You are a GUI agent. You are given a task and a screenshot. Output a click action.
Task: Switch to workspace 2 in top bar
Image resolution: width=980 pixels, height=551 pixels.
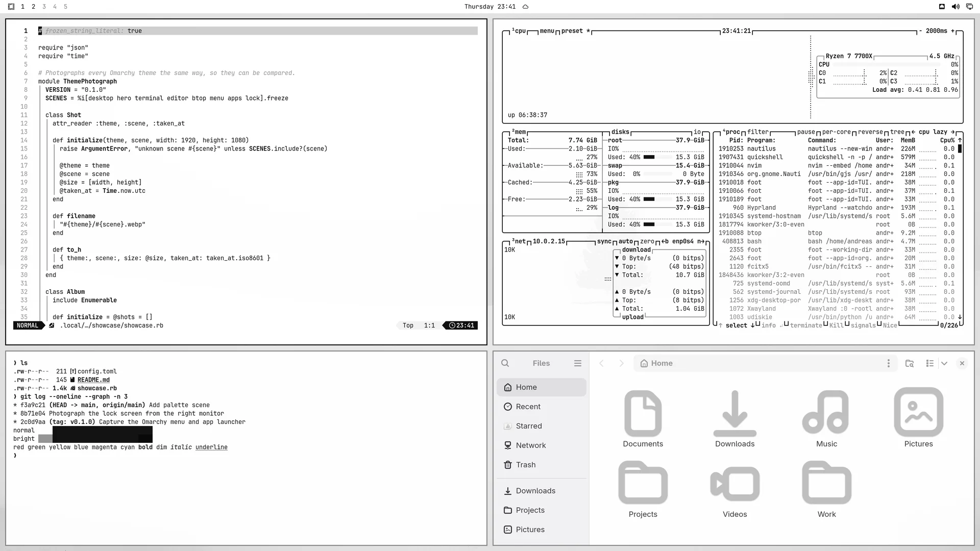[33, 7]
